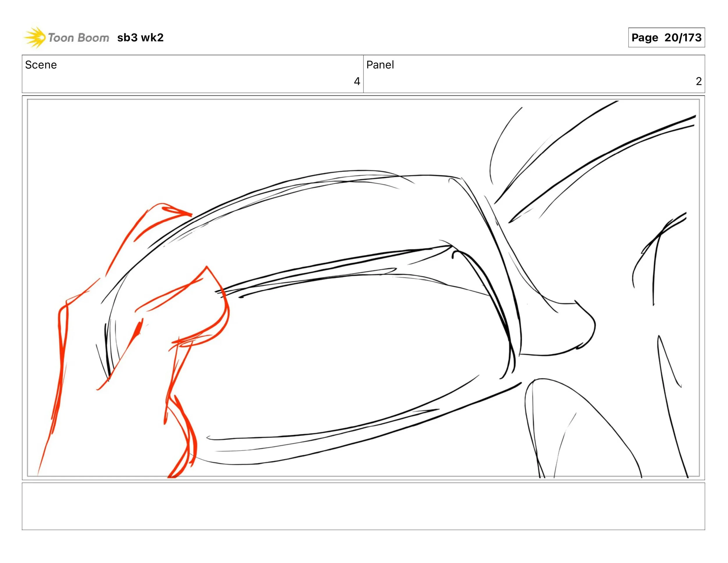This screenshot has height=563, width=728.
Task: Click the Toon Boom starburst logo icon
Action: (35, 37)
